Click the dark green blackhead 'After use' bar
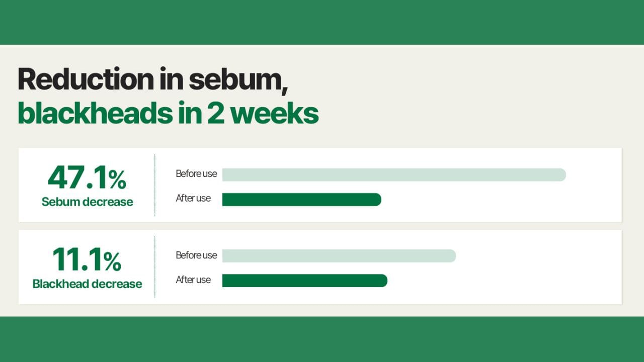This screenshot has width=644, height=362. coord(305,281)
